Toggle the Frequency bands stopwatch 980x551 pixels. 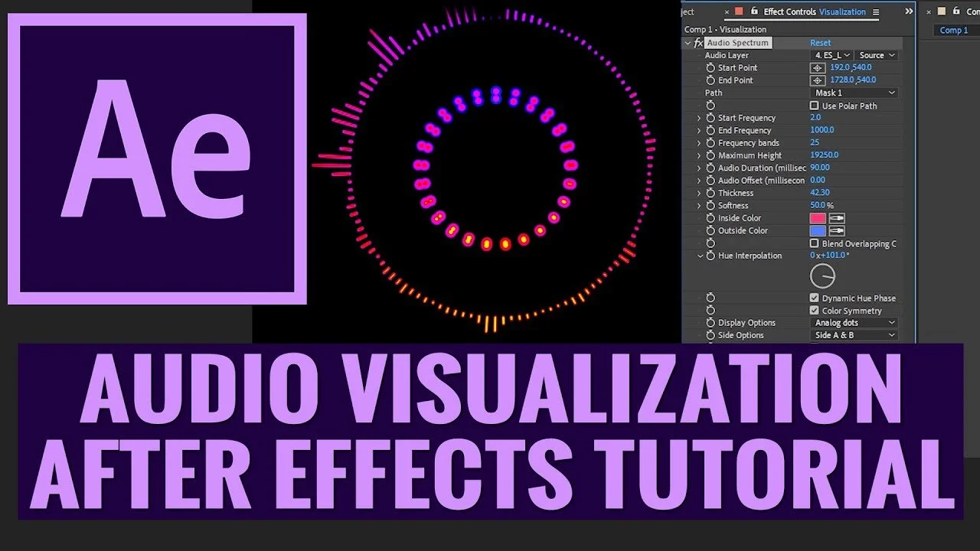[x=710, y=142]
